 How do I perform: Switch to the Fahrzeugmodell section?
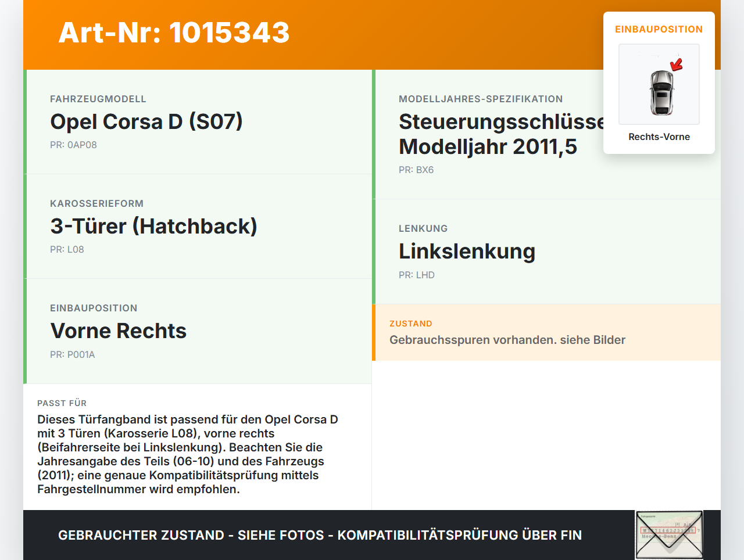[x=147, y=121]
